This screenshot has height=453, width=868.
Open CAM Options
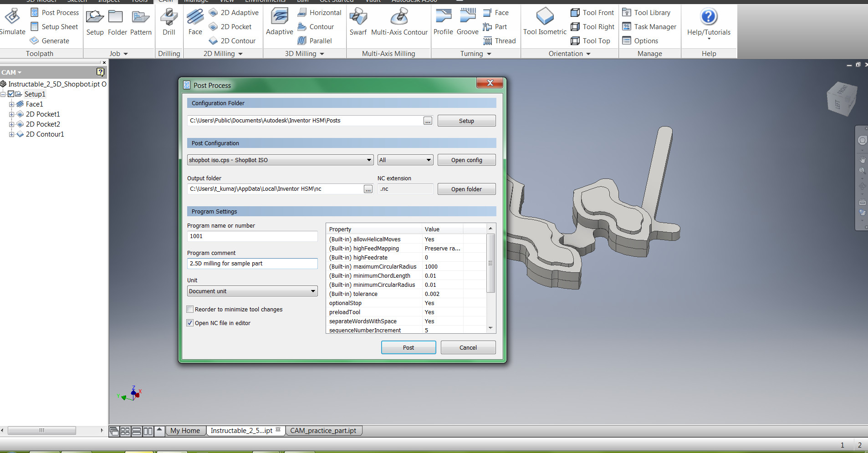640,41
